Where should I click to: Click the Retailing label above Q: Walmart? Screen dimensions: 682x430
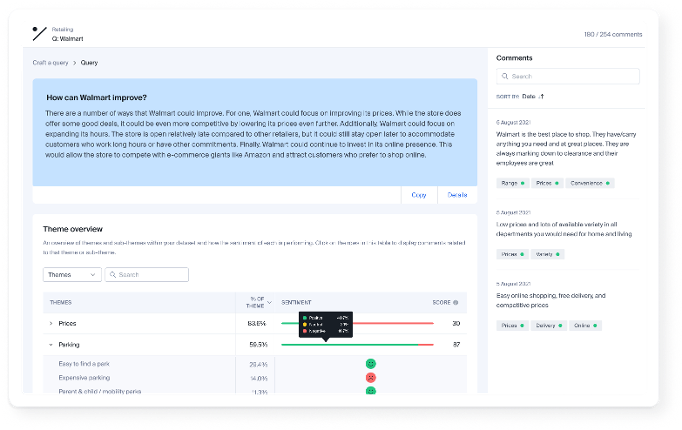62,30
